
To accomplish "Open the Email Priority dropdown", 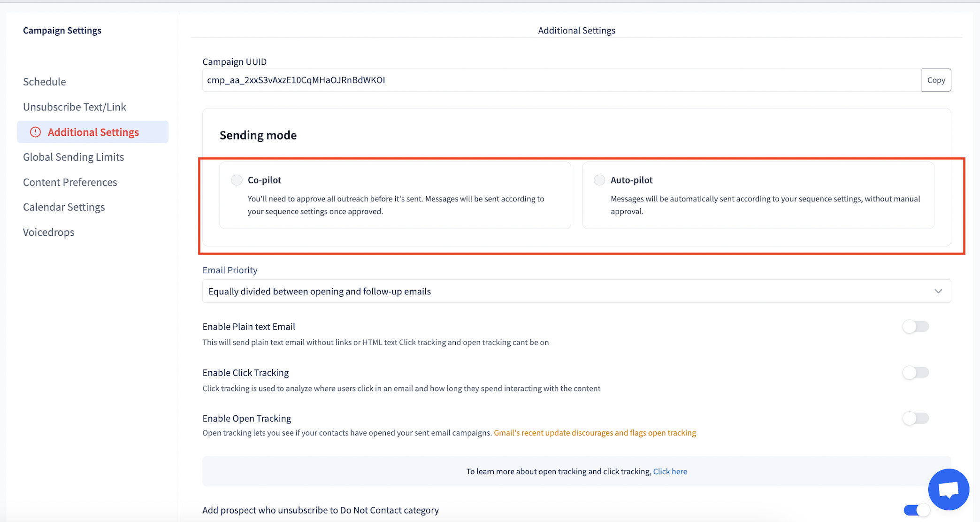I will coord(576,292).
